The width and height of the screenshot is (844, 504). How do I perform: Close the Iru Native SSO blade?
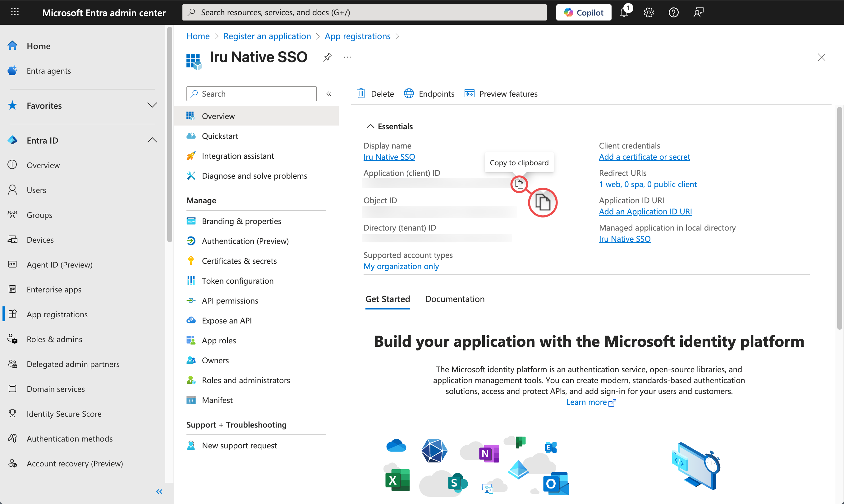(x=821, y=57)
